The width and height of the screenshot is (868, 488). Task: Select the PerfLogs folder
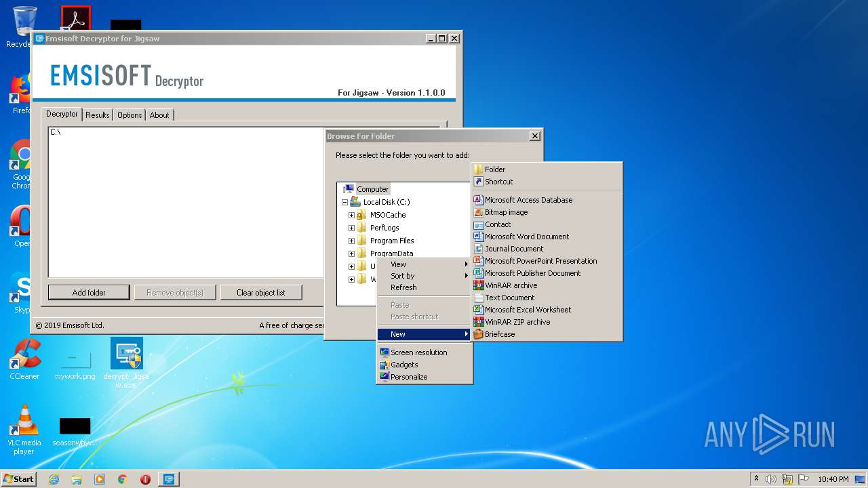(x=384, y=228)
